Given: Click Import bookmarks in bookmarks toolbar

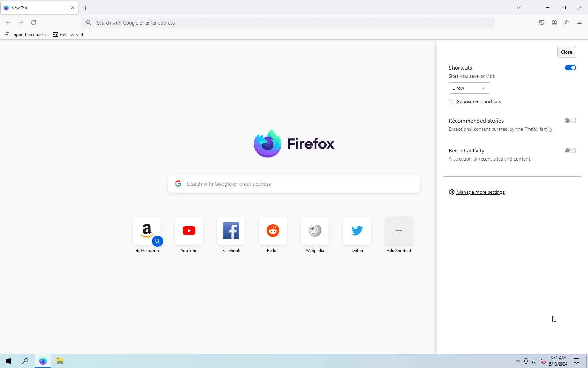Looking at the screenshot, I should click(27, 34).
